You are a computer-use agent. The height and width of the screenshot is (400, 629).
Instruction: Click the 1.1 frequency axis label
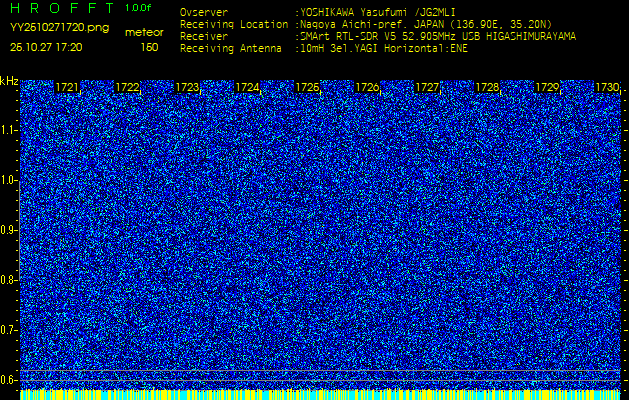[9, 131]
